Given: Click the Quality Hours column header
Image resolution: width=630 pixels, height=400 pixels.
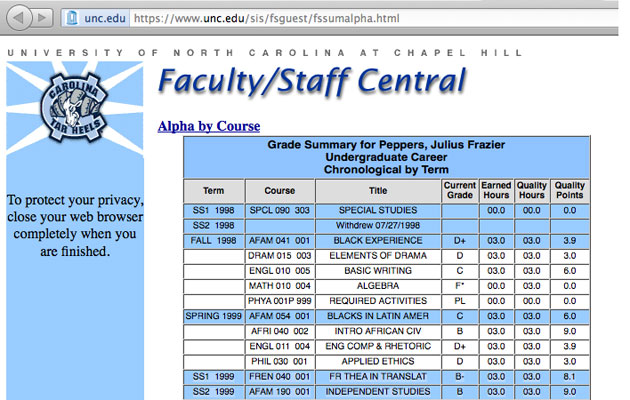Looking at the screenshot, I should [x=532, y=191].
